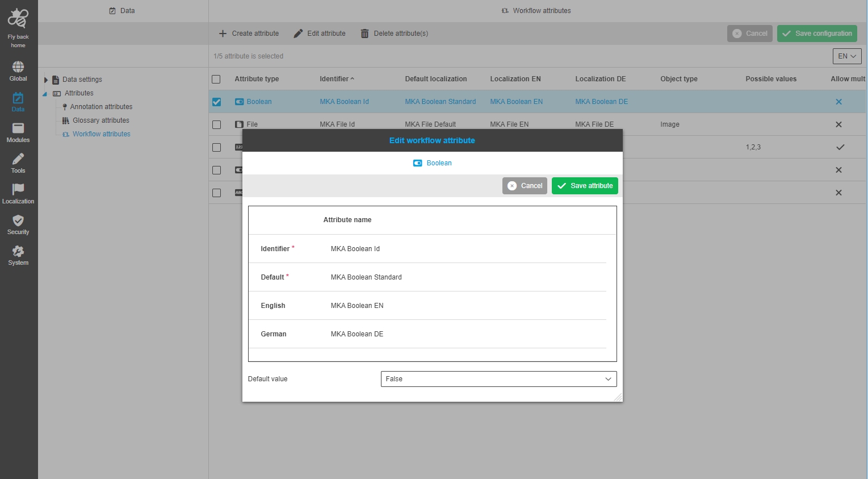Open the System gear icon

point(18,251)
